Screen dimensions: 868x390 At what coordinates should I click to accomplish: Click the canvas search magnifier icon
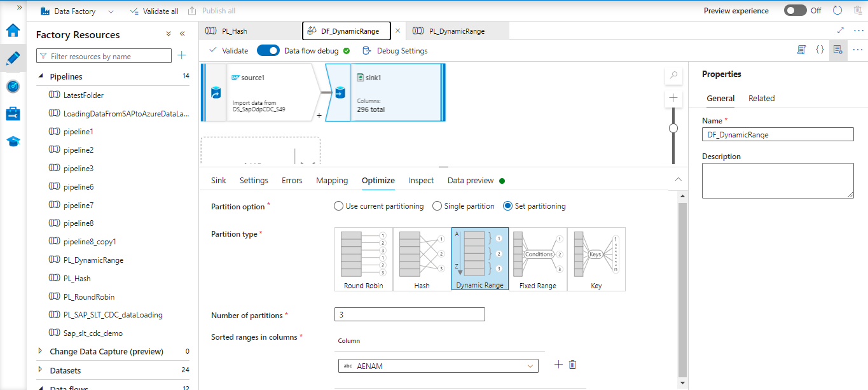coord(673,76)
